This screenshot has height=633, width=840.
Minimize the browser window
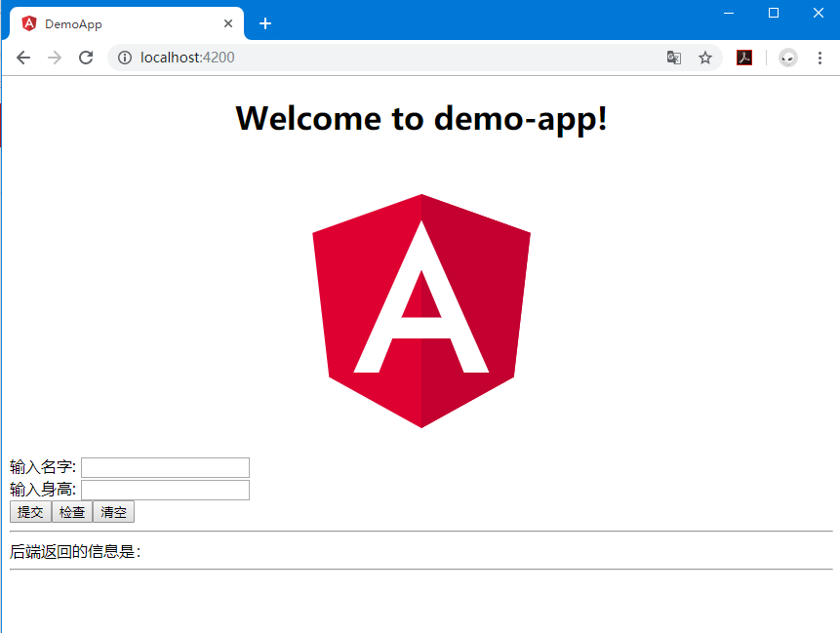point(729,13)
